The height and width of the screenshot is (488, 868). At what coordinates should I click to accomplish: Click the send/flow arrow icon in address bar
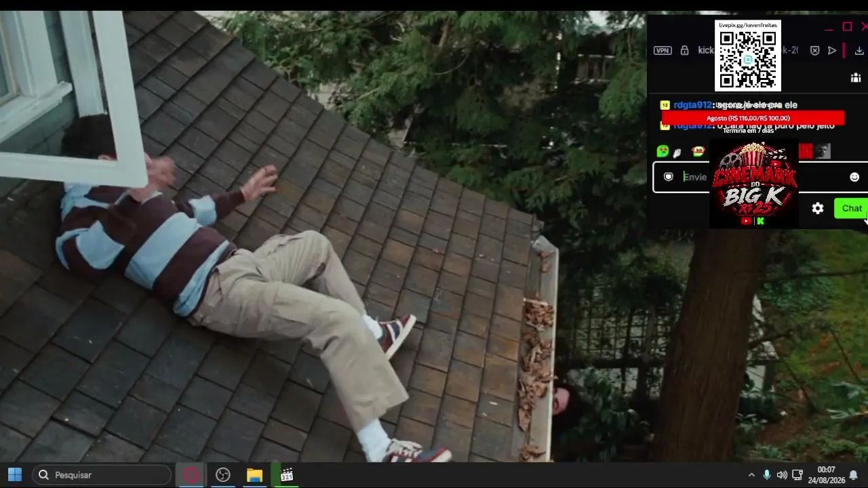[832, 50]
